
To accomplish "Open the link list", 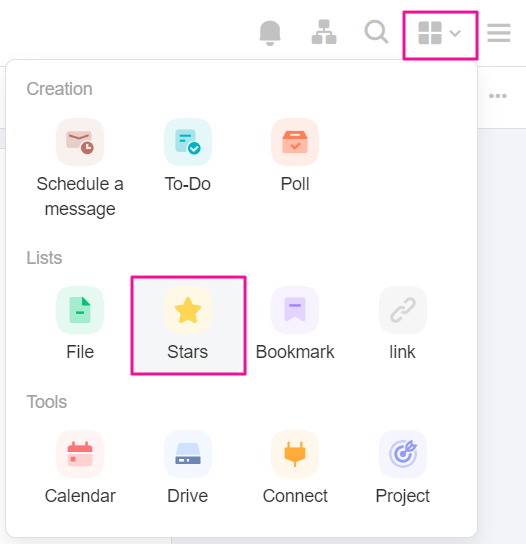I will click(x=402, y=323).
